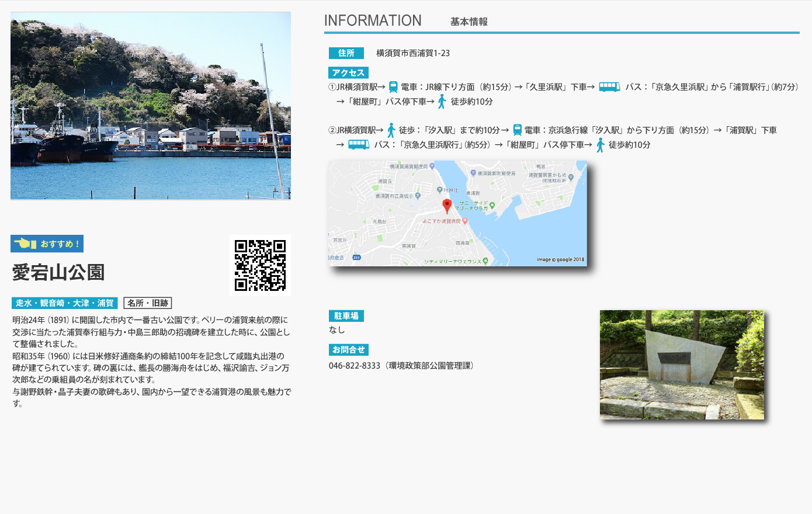Click the train icon in route 1
The width and height of the screenshot is (812, 514).
393,87
